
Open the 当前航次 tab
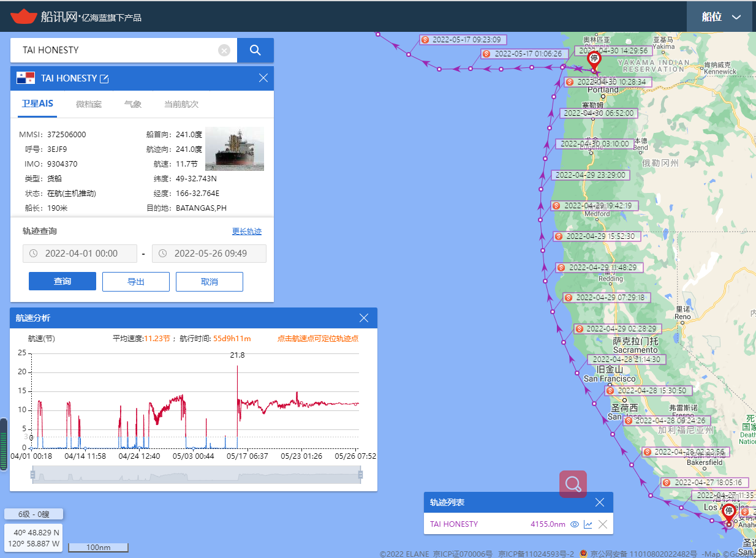pyautogui.click(x=181, y=104)
